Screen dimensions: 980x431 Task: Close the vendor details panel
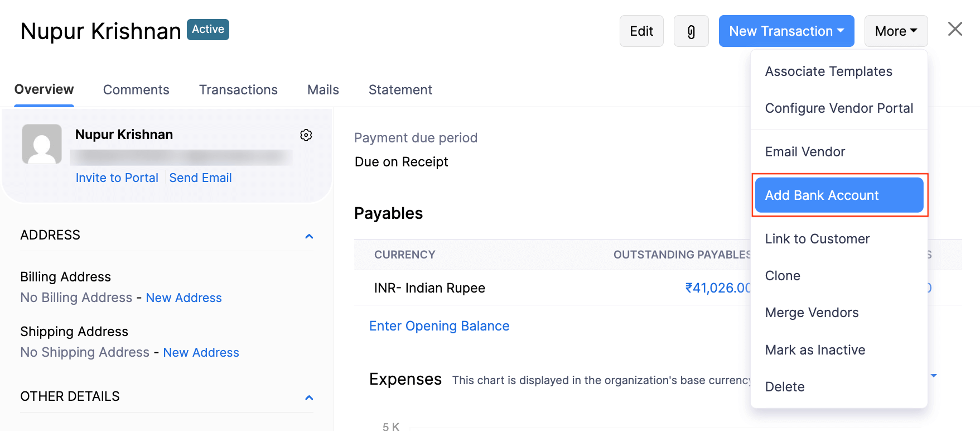click(x=955, y=29)
